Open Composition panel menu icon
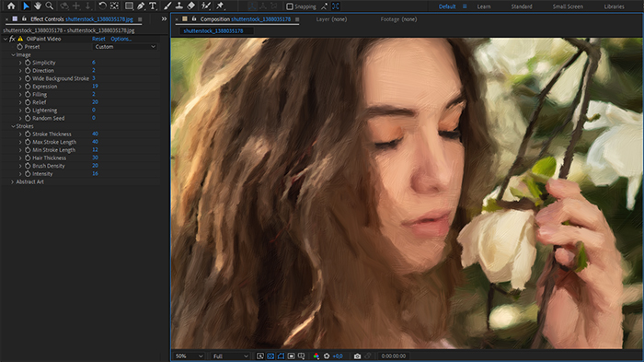Screen dimensions: 644x362 297,19
